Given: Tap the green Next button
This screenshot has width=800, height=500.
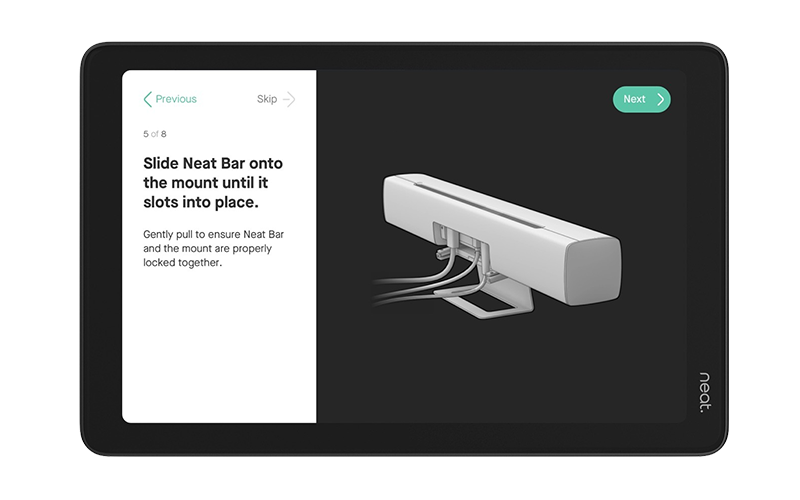Looking at the screenshot, I should pyautogui.click(x=641, y=99).
